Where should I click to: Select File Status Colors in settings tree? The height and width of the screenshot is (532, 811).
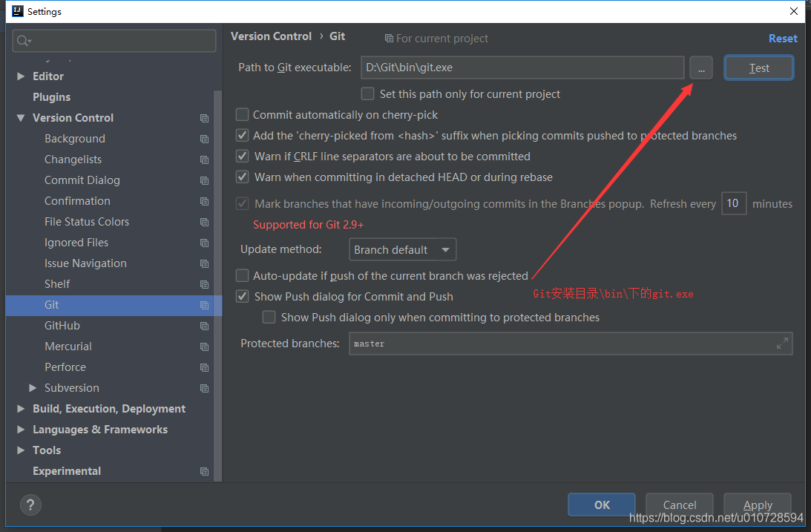pyautogui.click(x=86, y=221)
